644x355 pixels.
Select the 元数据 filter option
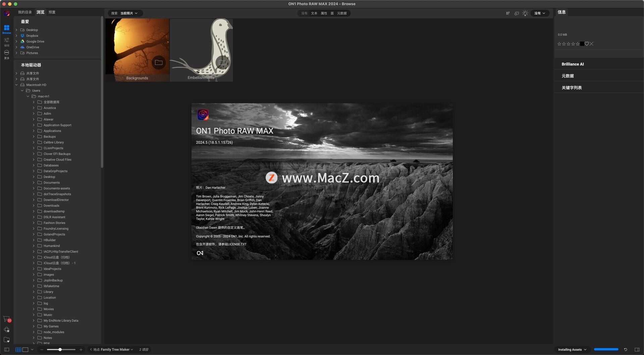pos(342,13)
